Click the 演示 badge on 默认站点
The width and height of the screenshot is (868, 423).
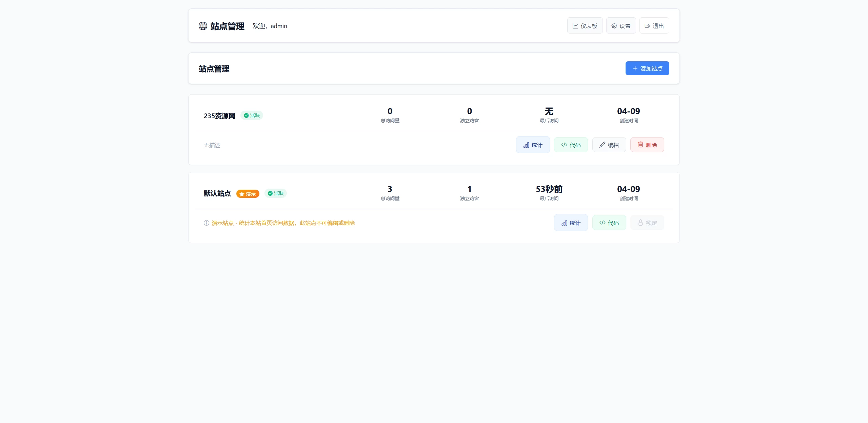[x=248, y=193]
